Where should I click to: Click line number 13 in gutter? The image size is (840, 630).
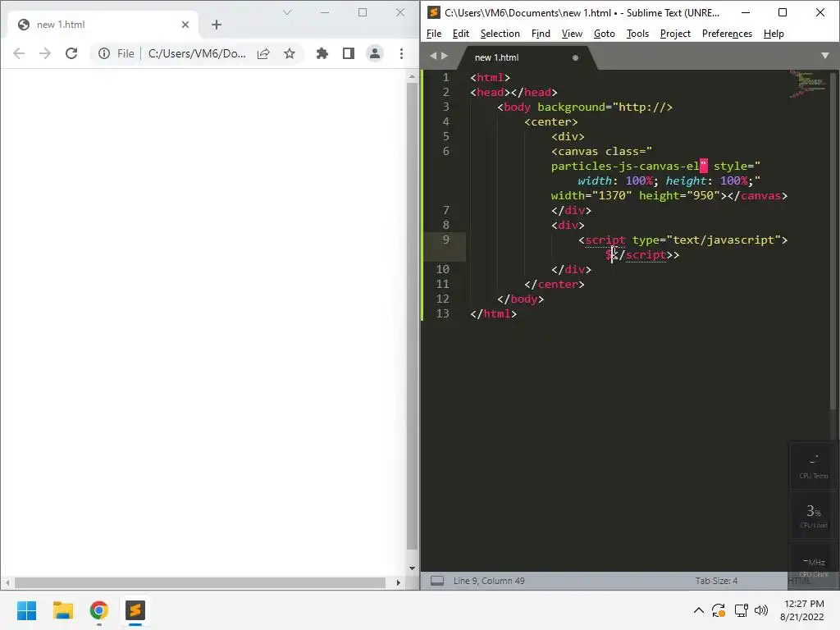click(x=442, y=313)
